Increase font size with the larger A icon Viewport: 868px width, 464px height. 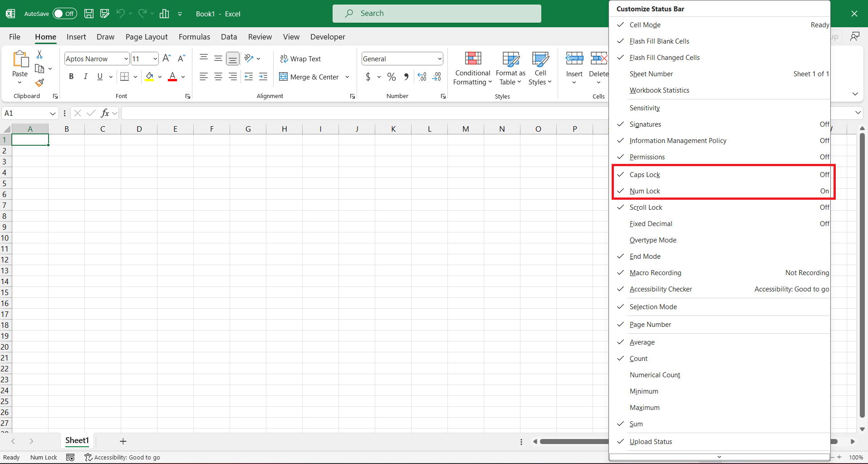(167, 59)
